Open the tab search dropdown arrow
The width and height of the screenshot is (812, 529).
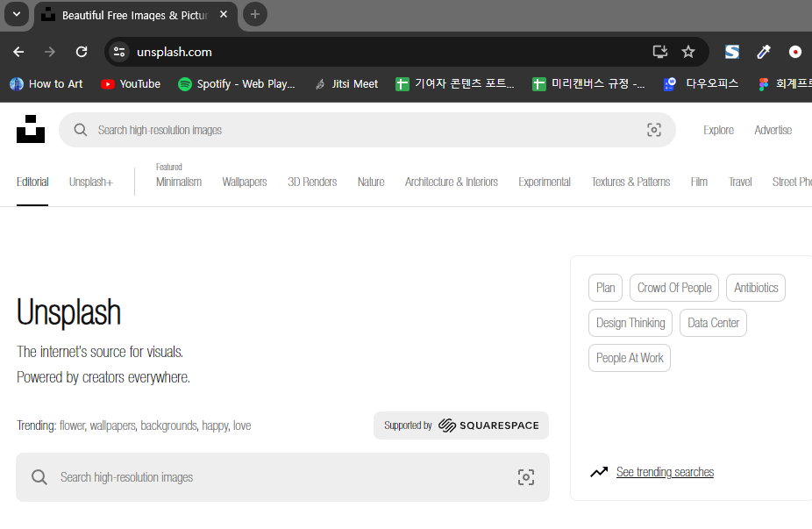click(17, 15)
